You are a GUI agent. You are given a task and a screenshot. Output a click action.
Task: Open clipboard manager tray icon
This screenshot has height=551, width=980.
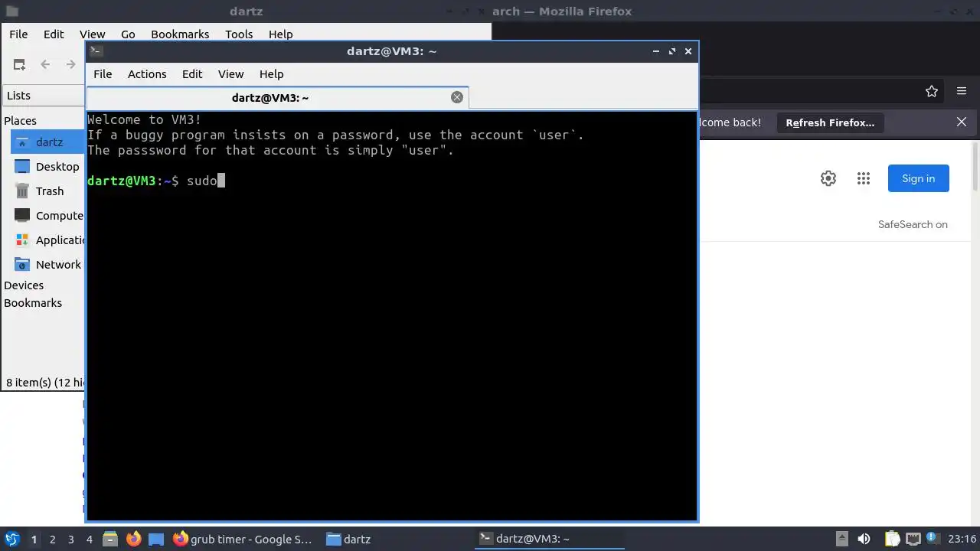pos(893,539)
